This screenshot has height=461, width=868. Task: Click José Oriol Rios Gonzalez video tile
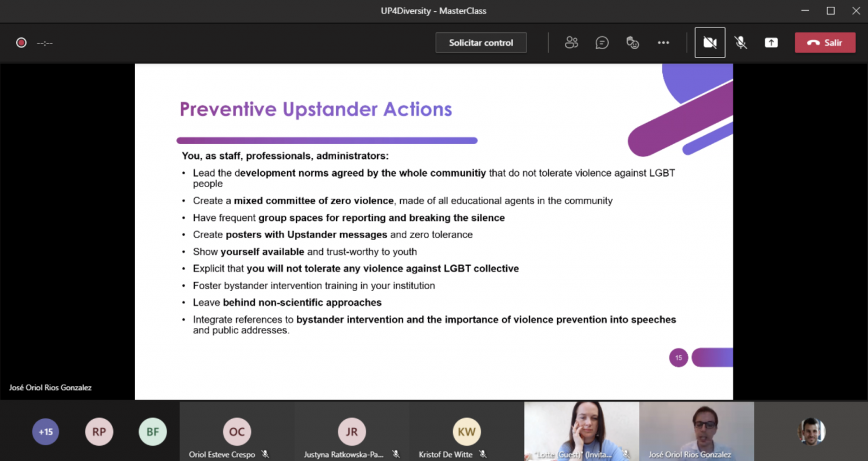(696, 430)
